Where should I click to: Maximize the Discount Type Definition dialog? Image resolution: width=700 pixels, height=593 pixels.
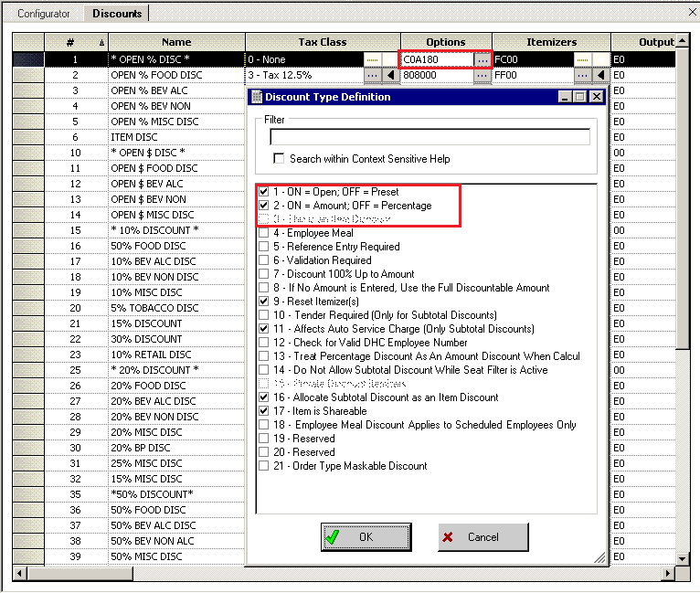pos(580,97)
